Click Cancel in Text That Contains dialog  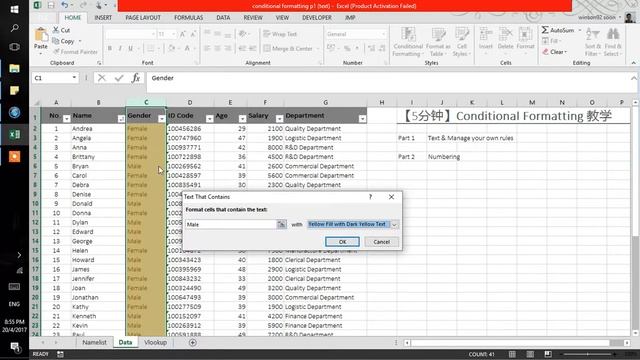pyautogui.click(x=381, y=242)
